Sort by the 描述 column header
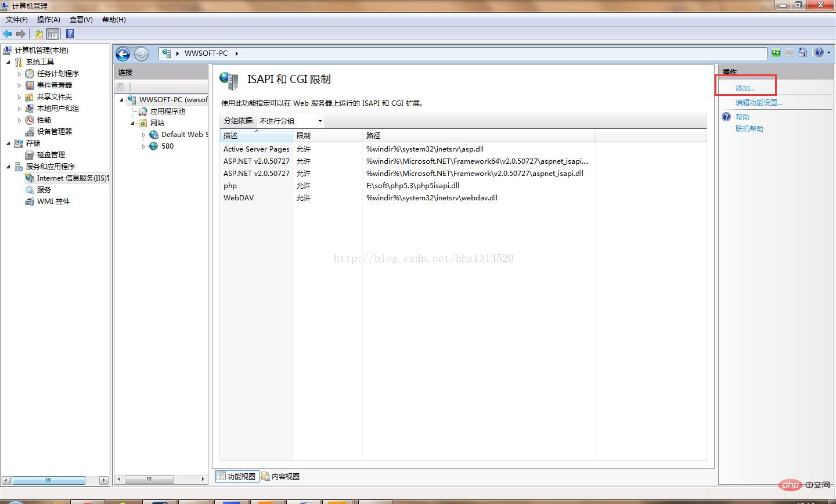This screenshot has width=836, height=504. point(256,135)
